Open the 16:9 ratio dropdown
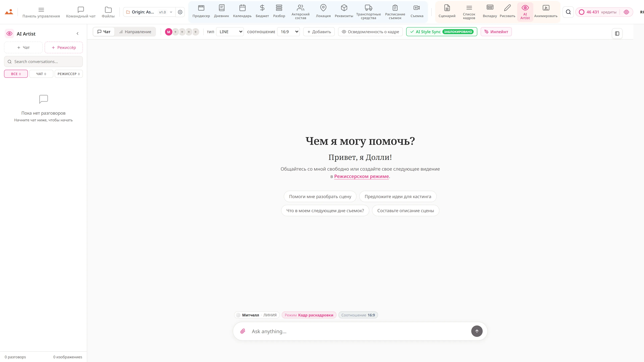Screen dimensions: 644x362 288,32
